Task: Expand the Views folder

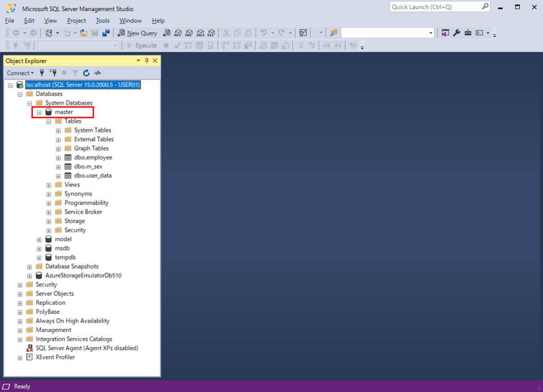Action: (49, 185)
